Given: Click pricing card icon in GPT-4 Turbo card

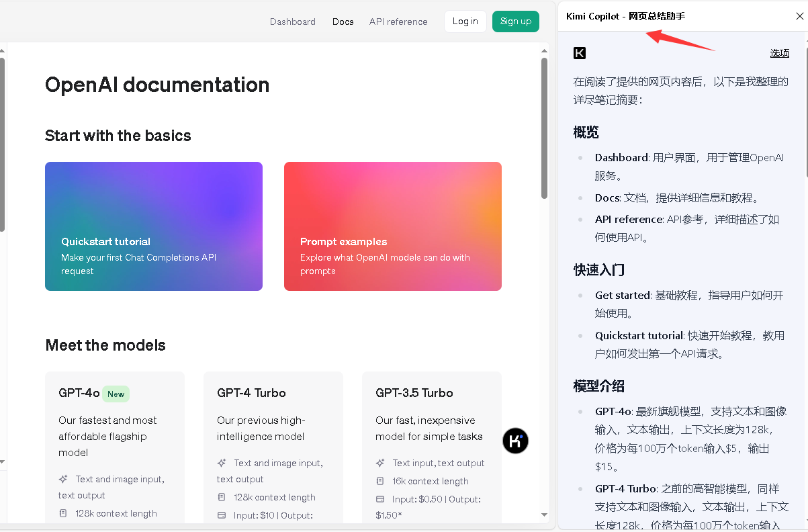Looking at the screenshot, I should click(x=222, y=515).
